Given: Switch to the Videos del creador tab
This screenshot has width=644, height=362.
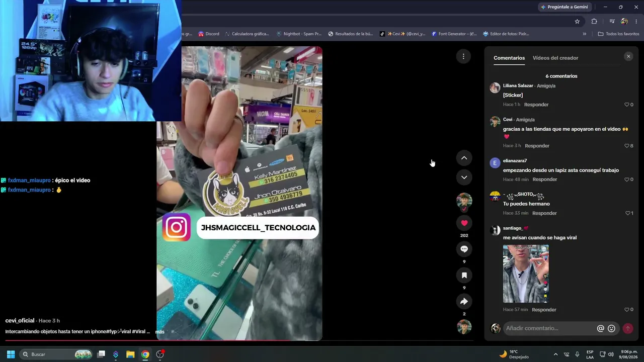Looking at the screenshot, I should (x=555, y=58).
